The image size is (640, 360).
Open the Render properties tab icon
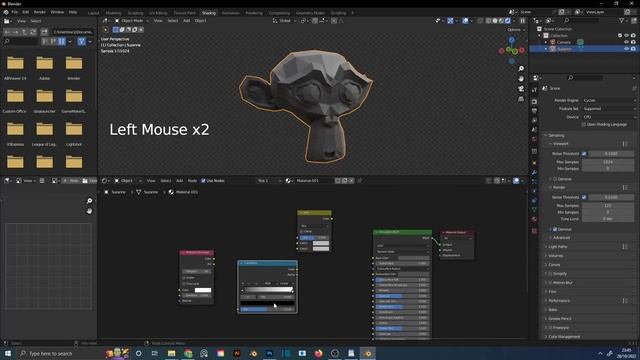click(x=534, y=101)
